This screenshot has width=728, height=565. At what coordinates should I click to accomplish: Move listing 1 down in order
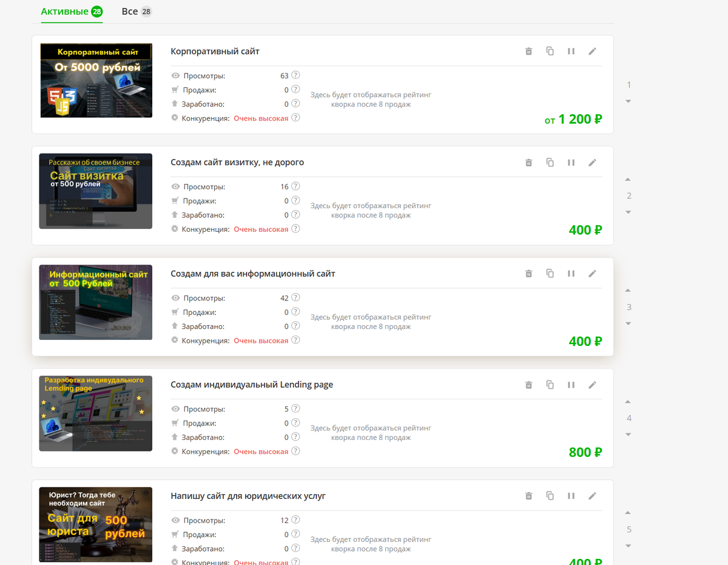(x=629, y=101)
